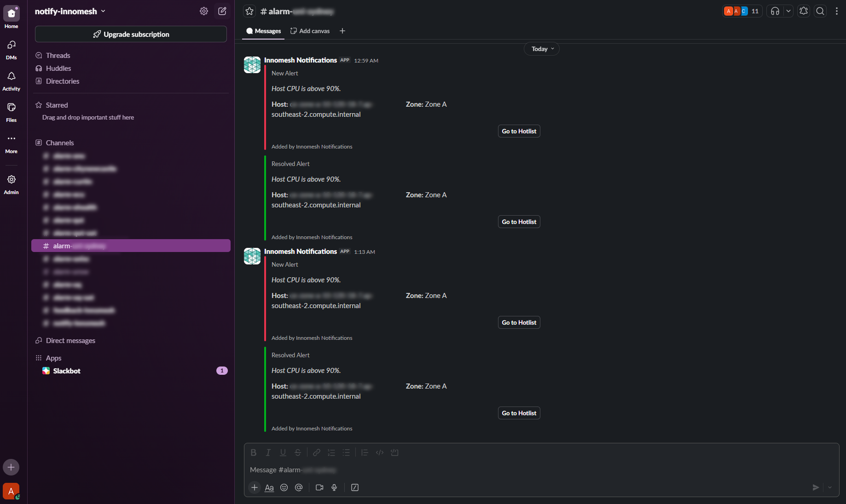Select the highlighted alarm channel in sidebar
Image resolution: width=846 pixels, height=504 pixels.
point(131,246)
